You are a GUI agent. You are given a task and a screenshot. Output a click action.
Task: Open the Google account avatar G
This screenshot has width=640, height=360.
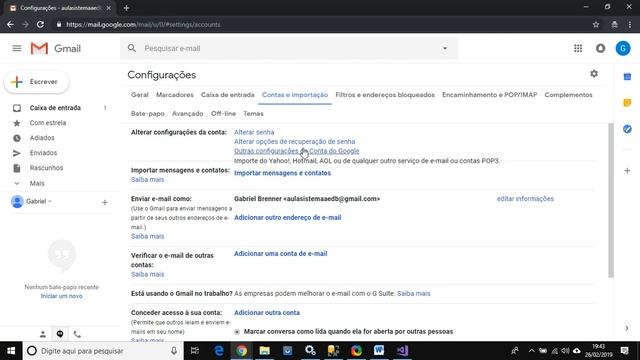(x=623, y=48)
